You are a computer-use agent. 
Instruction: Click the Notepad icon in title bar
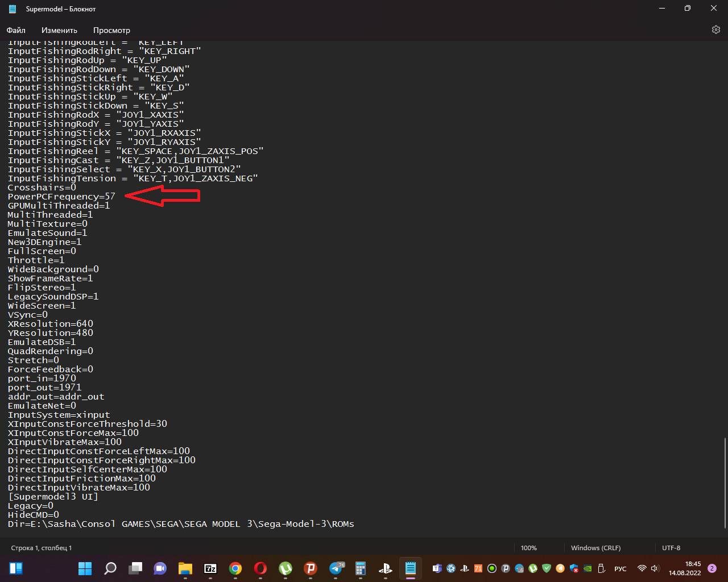coord(13,9)
